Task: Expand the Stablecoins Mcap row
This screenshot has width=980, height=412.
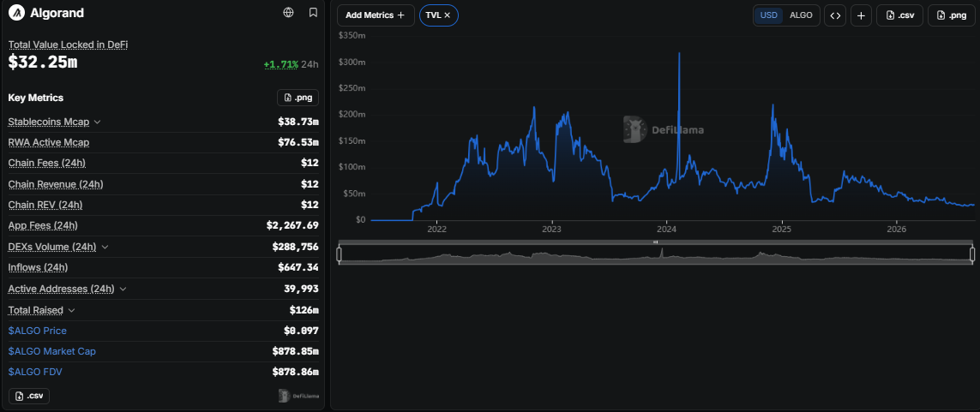Action: coord(98,122)
